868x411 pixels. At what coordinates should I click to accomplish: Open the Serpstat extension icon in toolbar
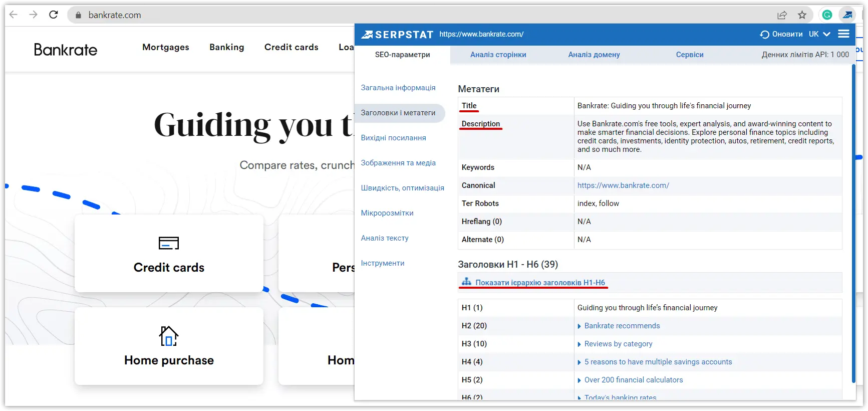(847, 15)
